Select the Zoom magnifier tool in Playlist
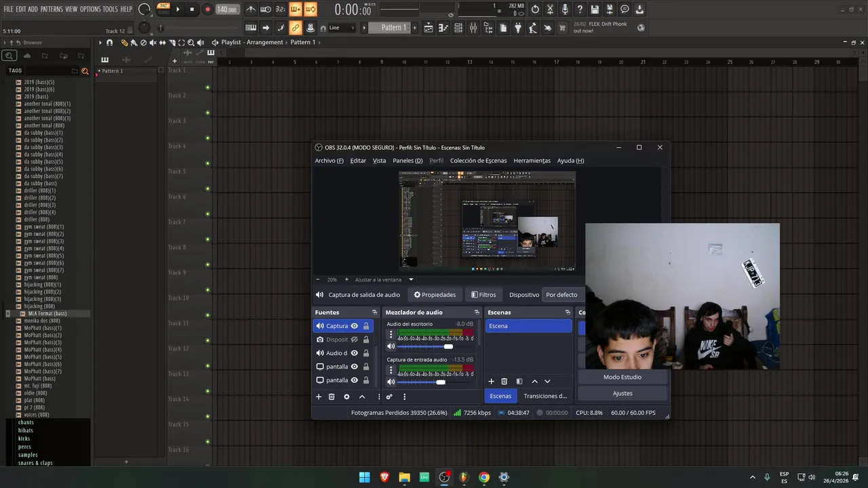The width and height of the screenshot is (868, 488). click(x=191, y=43)
